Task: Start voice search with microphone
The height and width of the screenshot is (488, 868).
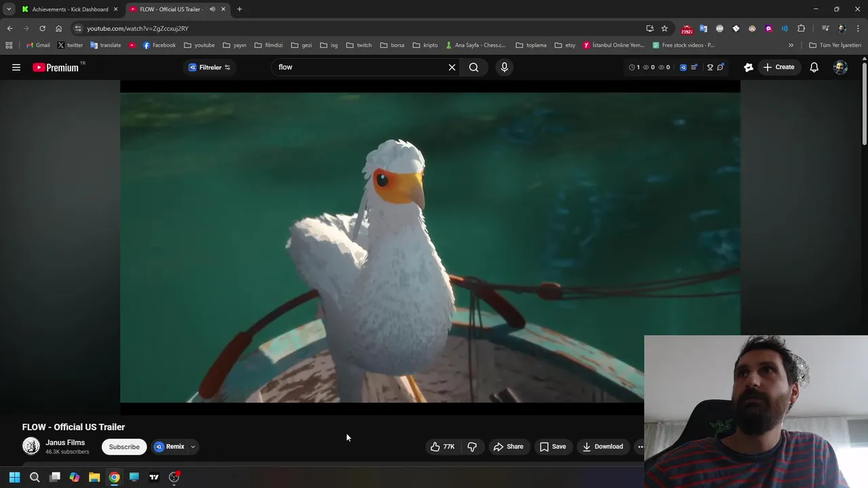Action: 504,67
